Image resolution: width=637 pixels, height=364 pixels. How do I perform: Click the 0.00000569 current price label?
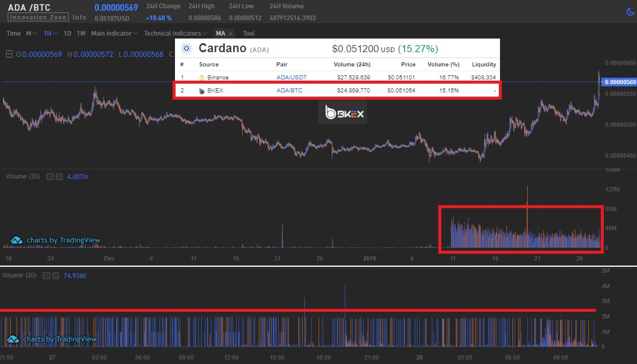click(619, 82)
